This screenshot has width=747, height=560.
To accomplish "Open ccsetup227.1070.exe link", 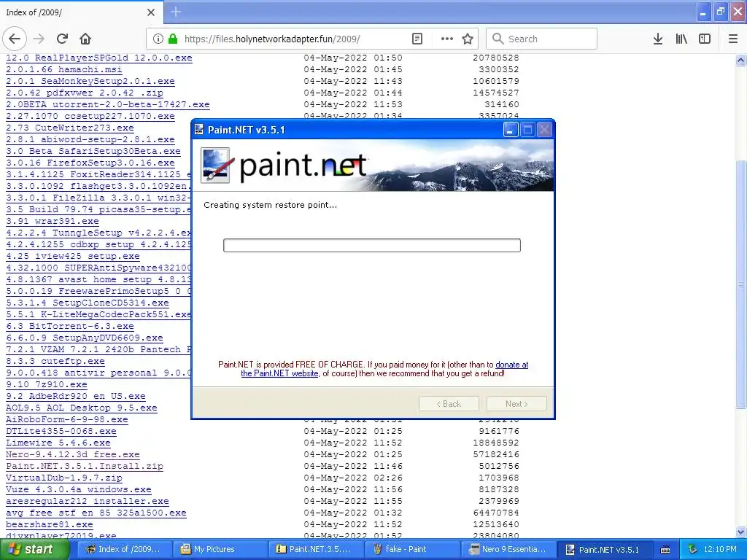I will click(90, 116).
